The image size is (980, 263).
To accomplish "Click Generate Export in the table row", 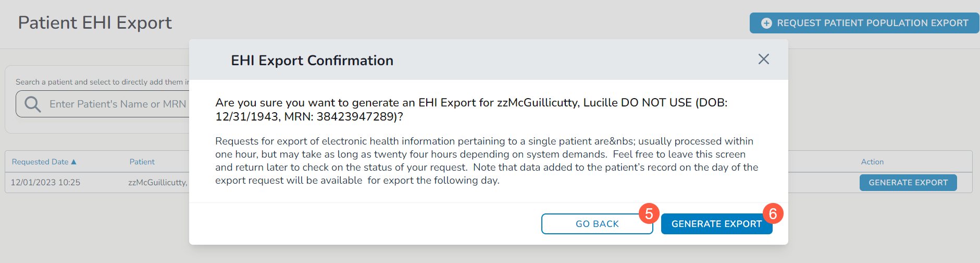I will 908,183.
